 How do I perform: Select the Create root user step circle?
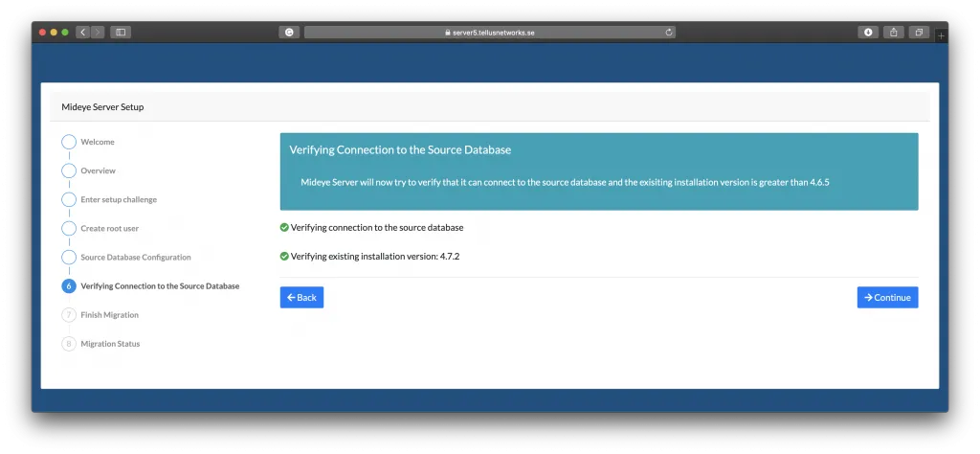(x=69, y=228)
